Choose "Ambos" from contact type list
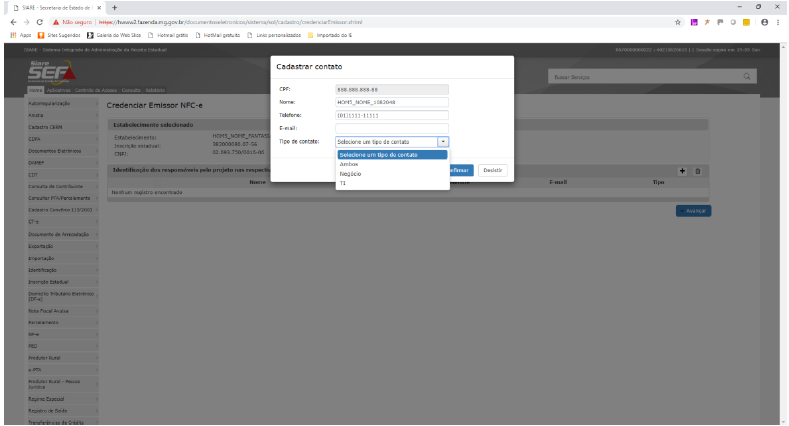Image resolution: width=789 pixels, height=426 pixels. click(349, 164)
